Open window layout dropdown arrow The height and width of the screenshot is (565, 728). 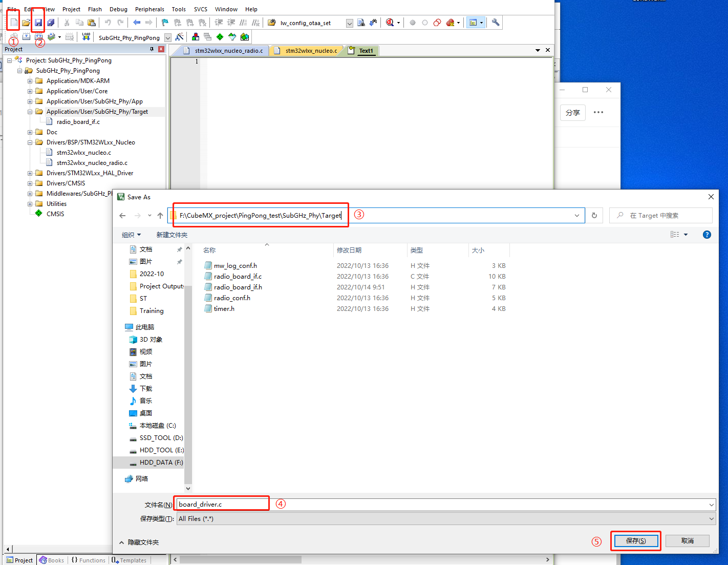481,23
